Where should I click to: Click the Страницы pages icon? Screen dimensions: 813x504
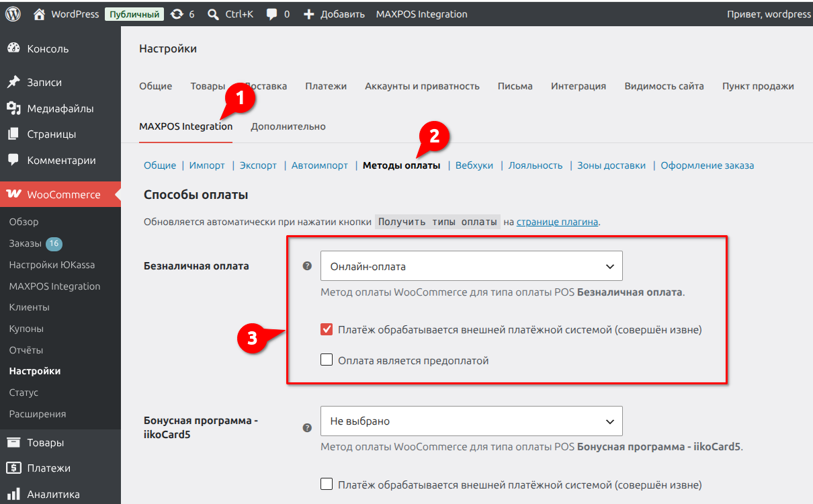(x=13, y=134)
